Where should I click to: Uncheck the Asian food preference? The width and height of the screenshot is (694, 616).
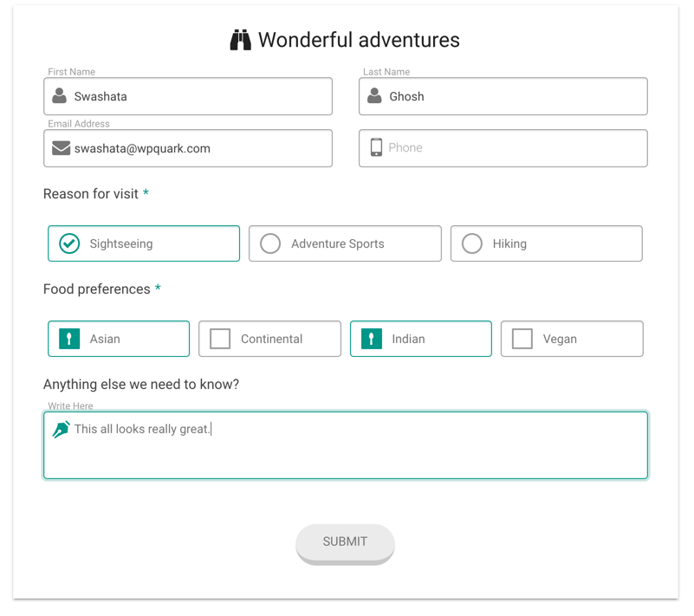point(119,339)
